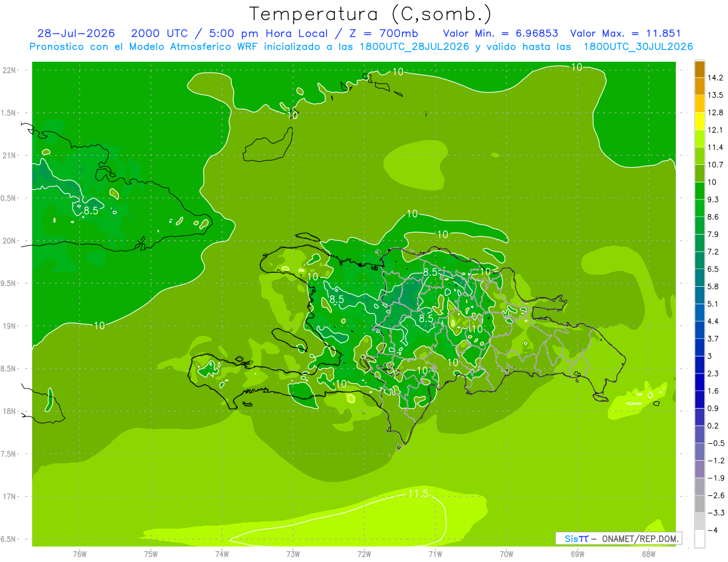Pick the orange swatch between 13.5 and 14.2

point(699,86)
